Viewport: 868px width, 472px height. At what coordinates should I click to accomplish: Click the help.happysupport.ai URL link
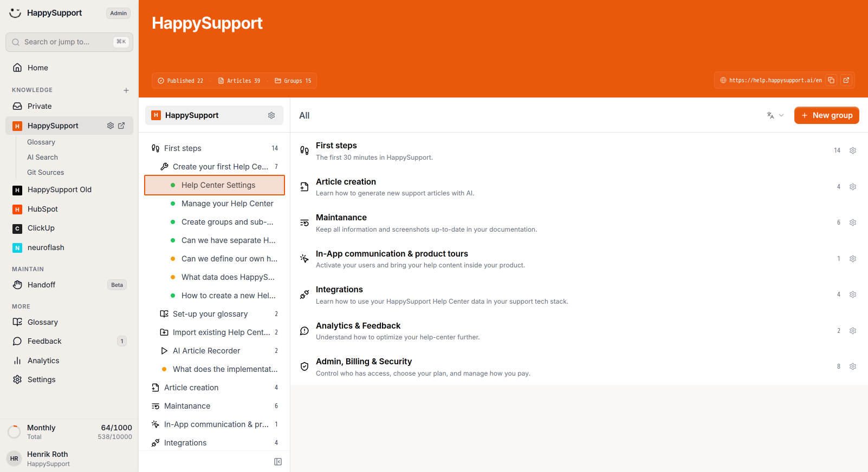point(775,80)
